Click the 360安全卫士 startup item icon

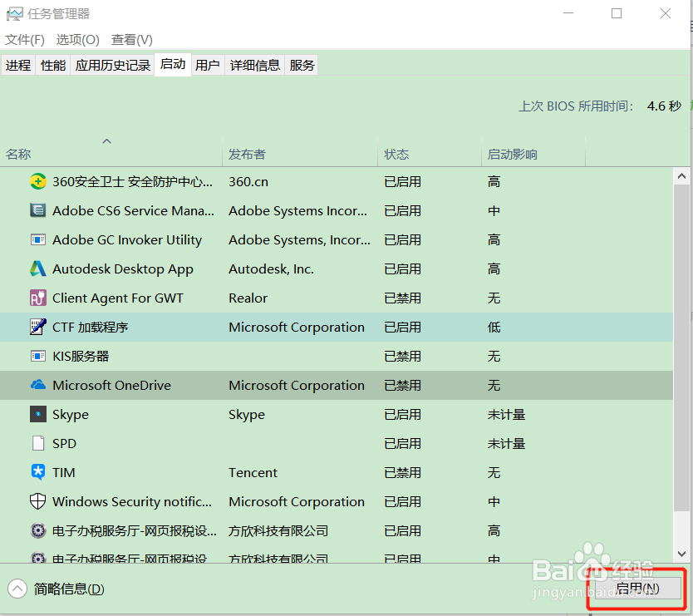[x=38, y=181]
